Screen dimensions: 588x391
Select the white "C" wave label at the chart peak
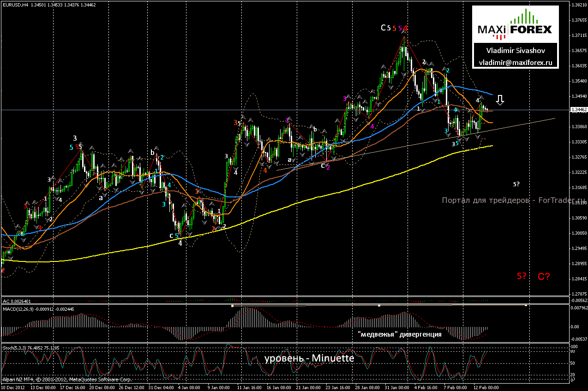coord(383,28)
